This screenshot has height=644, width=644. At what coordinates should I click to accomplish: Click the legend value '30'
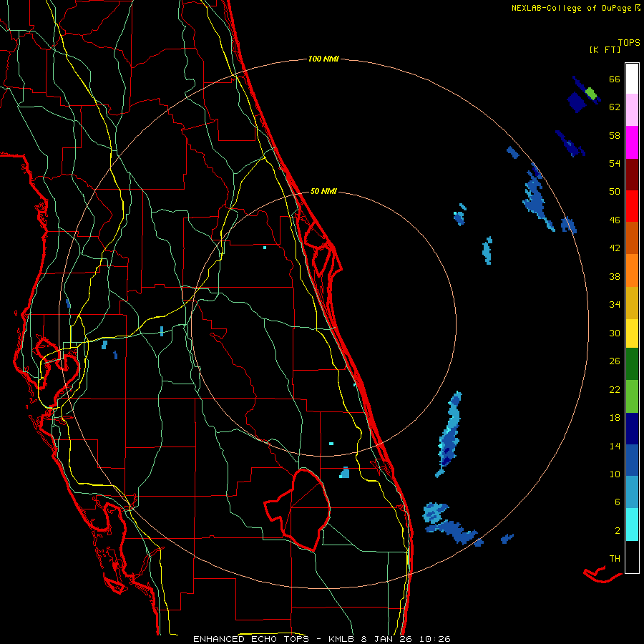(615, 333)
